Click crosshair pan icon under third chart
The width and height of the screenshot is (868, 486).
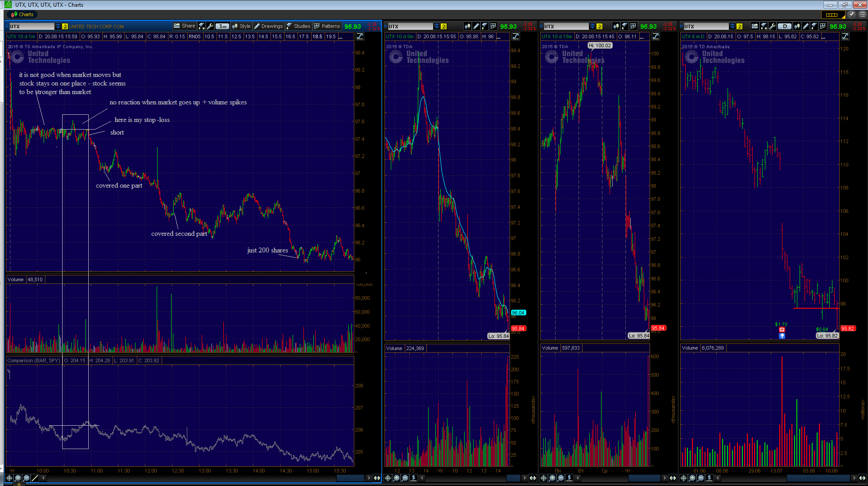[x=543, y=478]
